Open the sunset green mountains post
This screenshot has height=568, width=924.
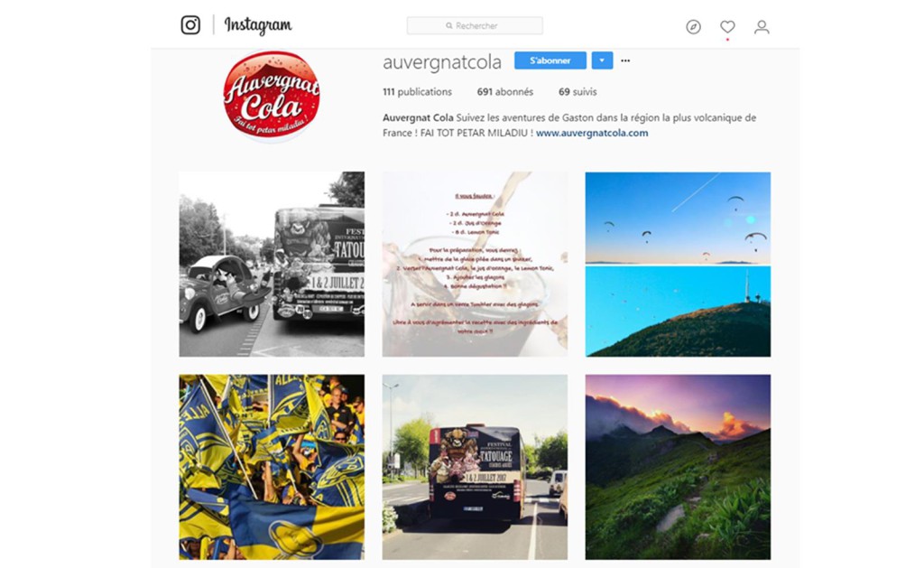[x=678, y=467]
